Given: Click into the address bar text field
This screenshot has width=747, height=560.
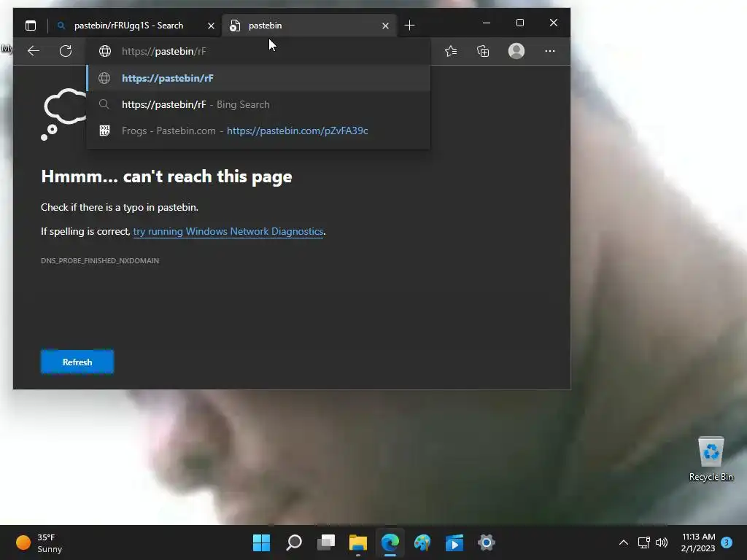Looking at the screenshot, I should point(258,51).
